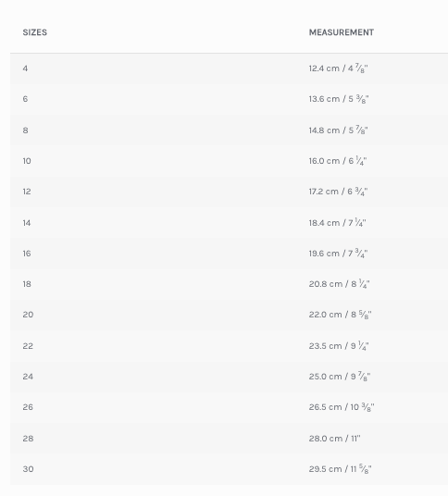Select the size 26 row
The height and width of the screenshot is (496, 448).
click(x=229, y=408)
